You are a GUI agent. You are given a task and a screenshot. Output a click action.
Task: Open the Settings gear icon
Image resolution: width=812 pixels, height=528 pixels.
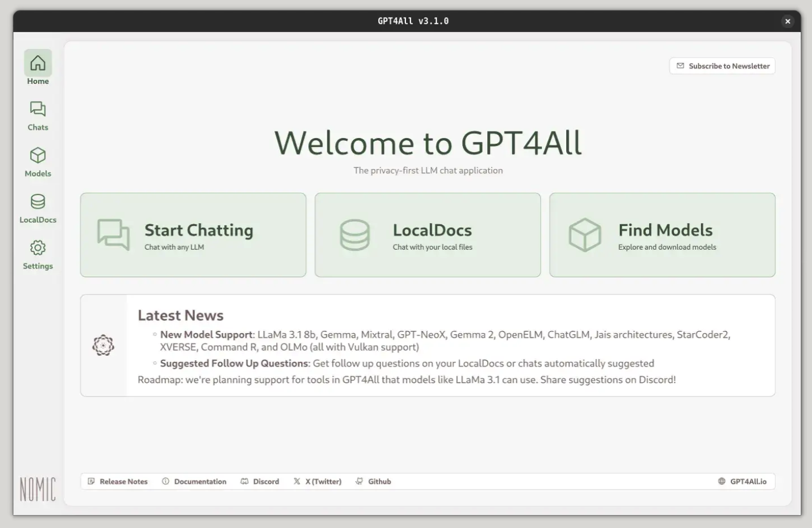[38, 247]
